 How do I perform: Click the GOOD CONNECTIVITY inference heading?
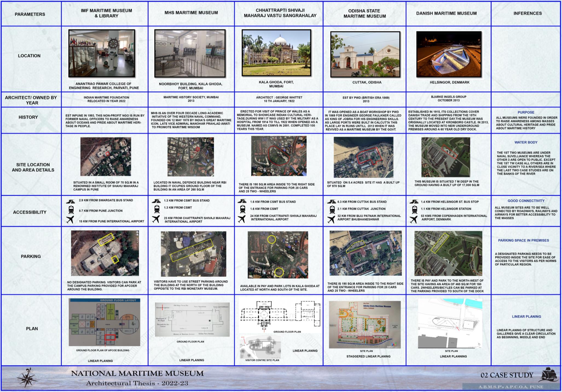(x=526, y=201)
